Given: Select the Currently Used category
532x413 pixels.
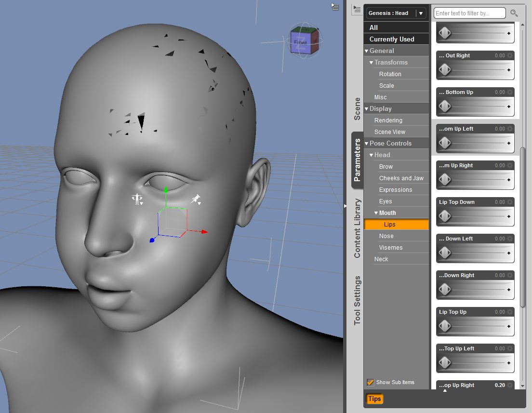Looking at the screenshot, I should [396, 39].
